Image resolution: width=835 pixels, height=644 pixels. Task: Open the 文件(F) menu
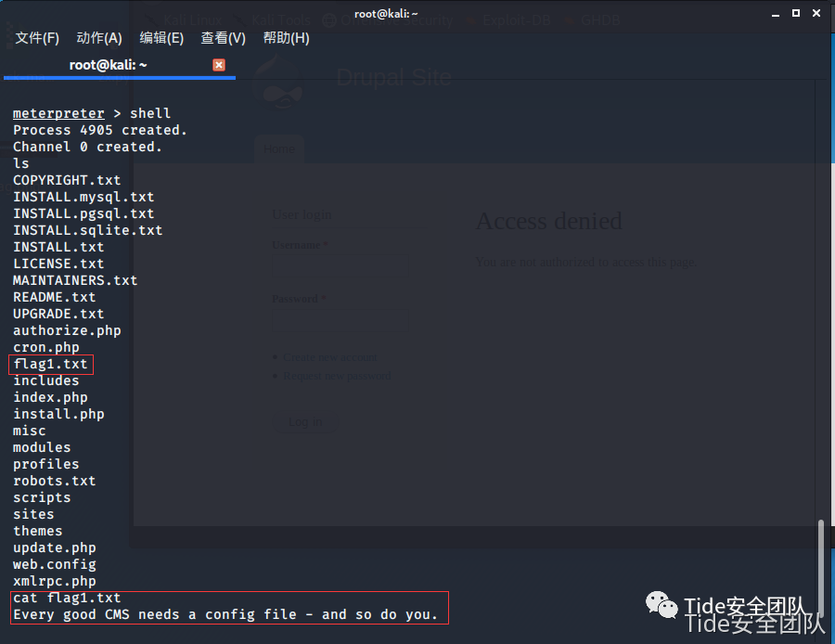[x=37, y=38]
